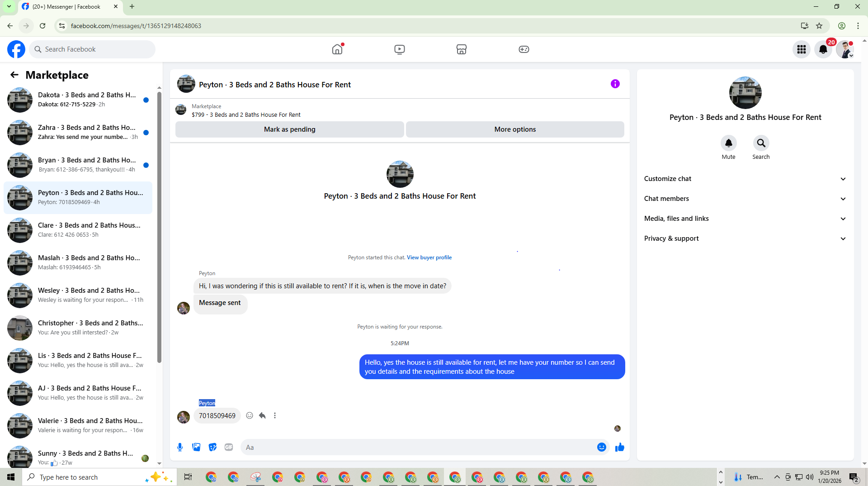Screen dimensions: 868x486
Task: Open more options for 7018509469 message
Action: (275, 415)
